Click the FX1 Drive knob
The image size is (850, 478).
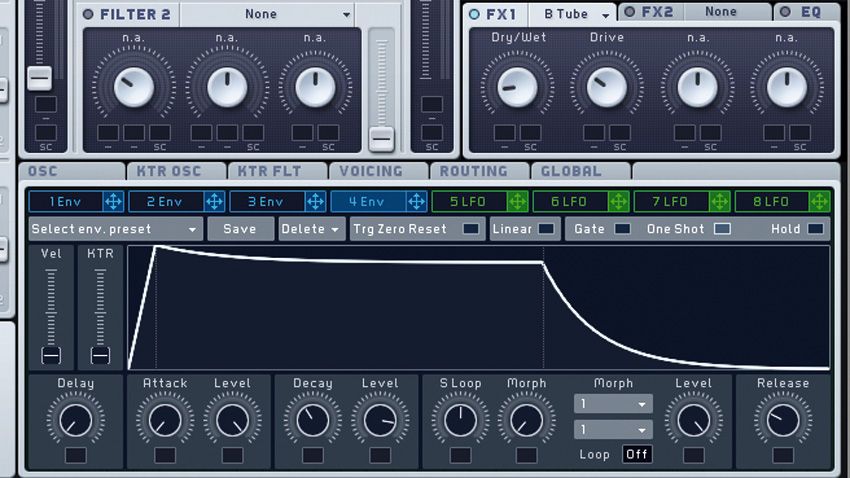point(607,87)
